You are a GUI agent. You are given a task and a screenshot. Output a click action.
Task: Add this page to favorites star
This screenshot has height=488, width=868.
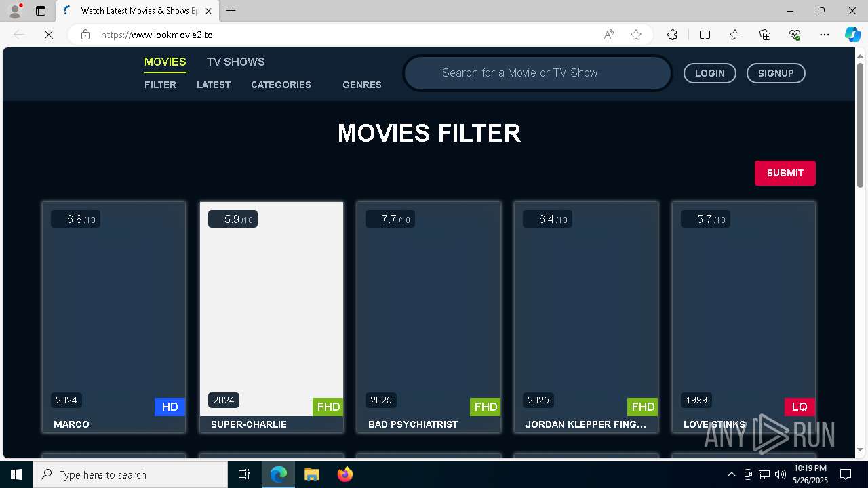[636, 35]
